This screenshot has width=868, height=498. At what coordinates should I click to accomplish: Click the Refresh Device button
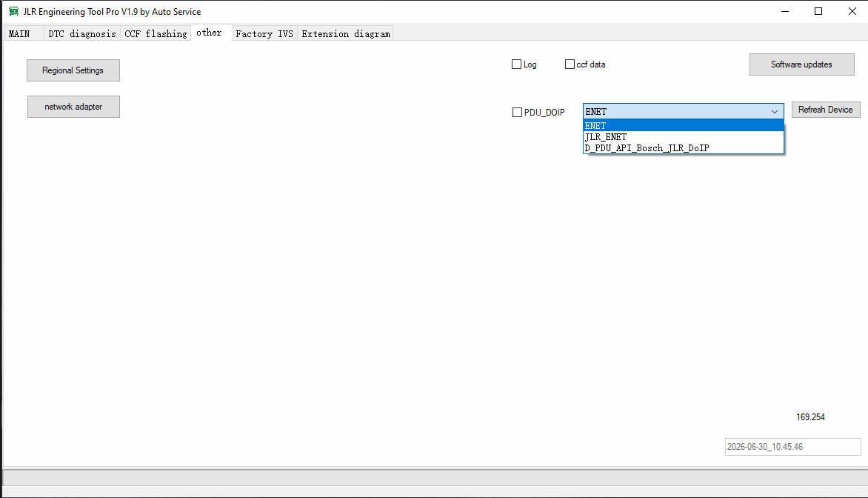(825, 110)
